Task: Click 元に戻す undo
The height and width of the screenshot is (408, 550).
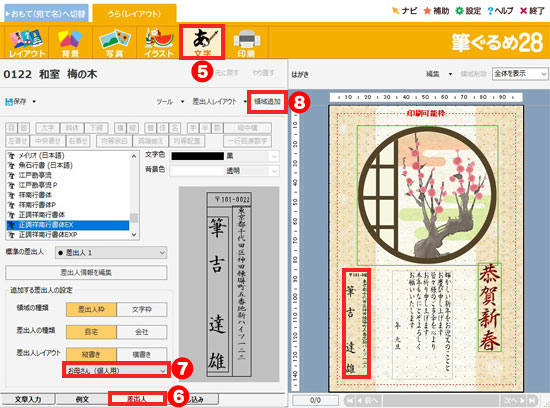Action: tap(227, 73)
